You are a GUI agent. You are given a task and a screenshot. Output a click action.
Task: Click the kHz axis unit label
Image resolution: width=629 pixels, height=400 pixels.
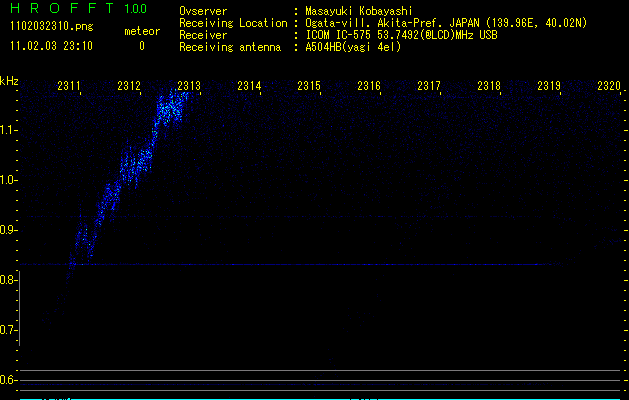coord(9,81)
